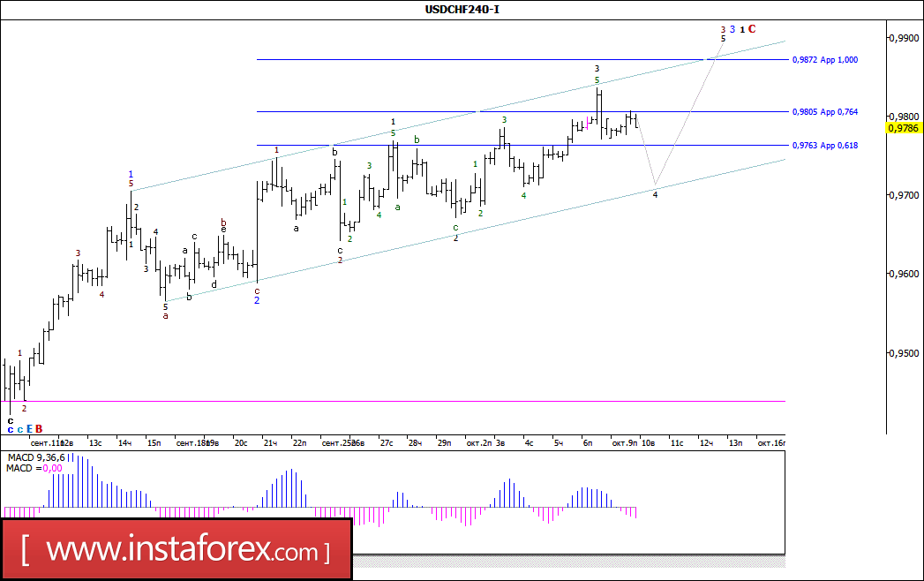This screenshot has height=581, width=924.
Task: Click the date label 15п on time axis
Action: 154,443
